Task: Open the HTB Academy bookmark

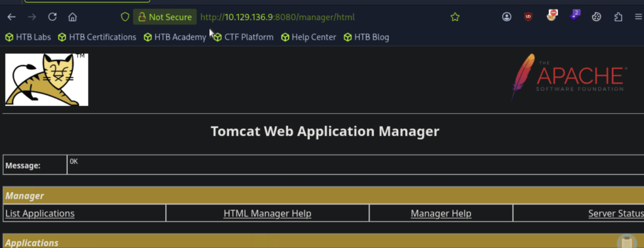Action: 175,37
